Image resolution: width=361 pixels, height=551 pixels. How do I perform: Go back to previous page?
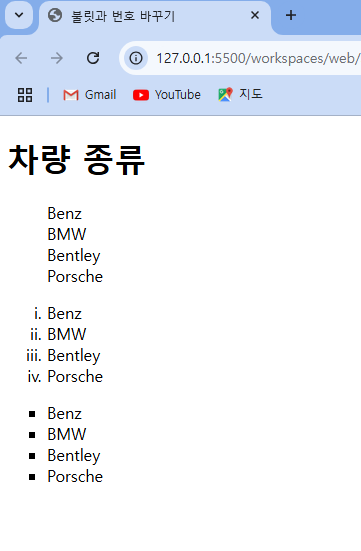click(21, 58)
